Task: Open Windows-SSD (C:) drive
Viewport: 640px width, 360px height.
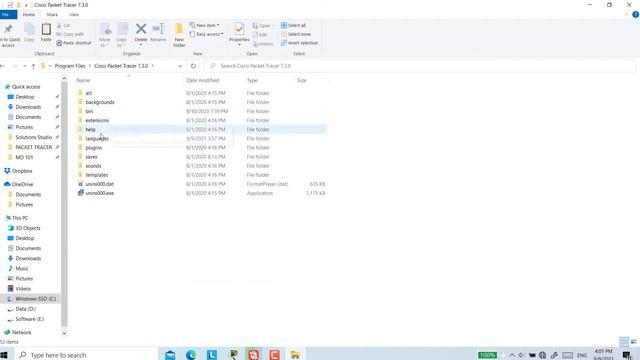Action: tap(35, 299)
